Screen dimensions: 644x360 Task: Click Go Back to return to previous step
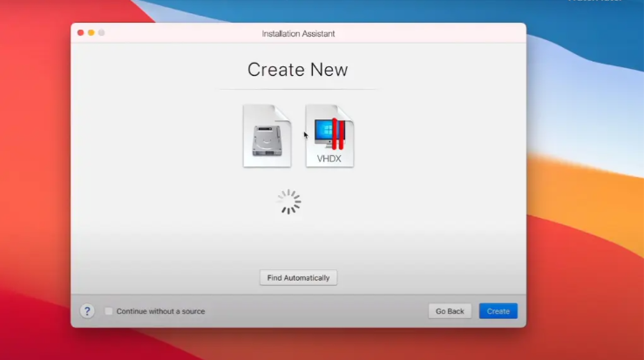point(450,311)
